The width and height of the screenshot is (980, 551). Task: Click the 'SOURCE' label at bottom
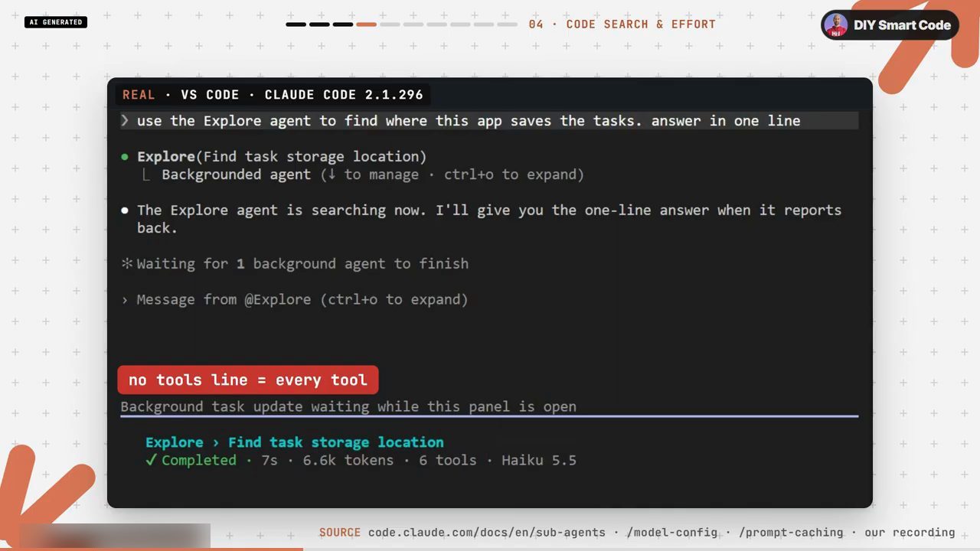click(x=340, y=532)
